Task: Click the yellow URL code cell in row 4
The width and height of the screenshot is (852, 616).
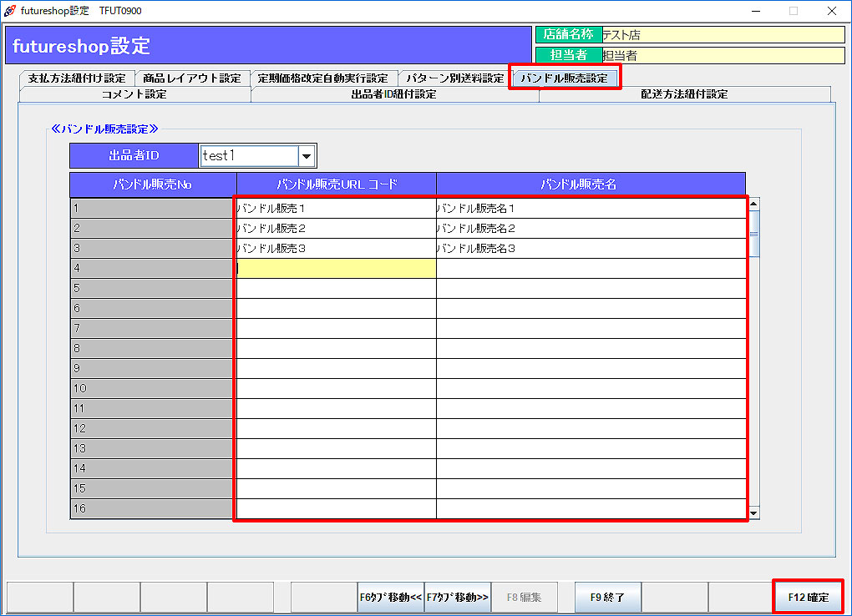Action: (336, 268)
